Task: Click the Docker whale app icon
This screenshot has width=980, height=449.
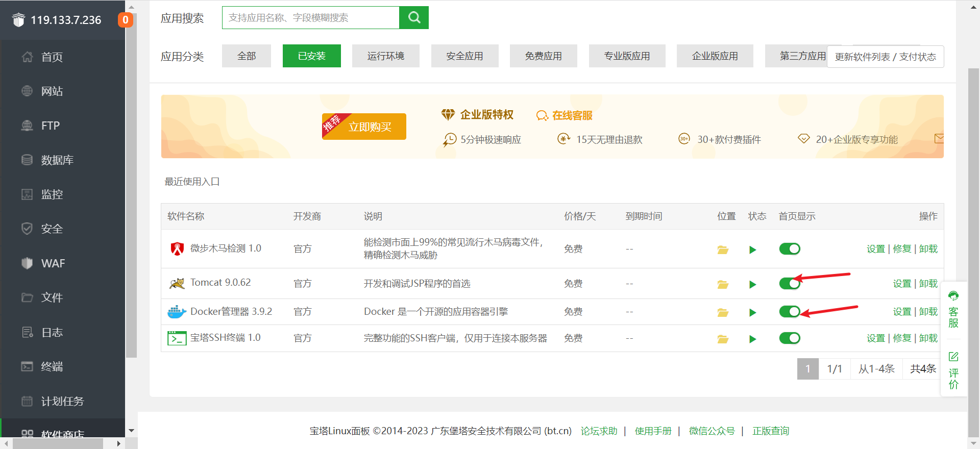Action: click(177, 312)
